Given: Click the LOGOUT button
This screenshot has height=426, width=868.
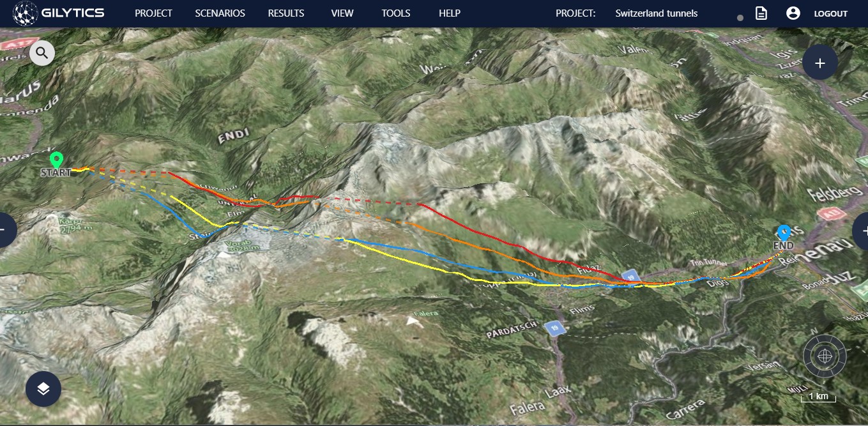Looking at the screenshot, I should pos(831,13).
